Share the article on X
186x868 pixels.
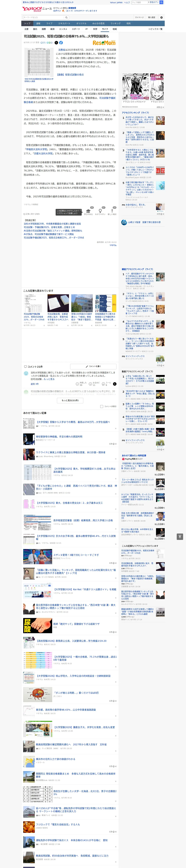click(x=56, y=43)
